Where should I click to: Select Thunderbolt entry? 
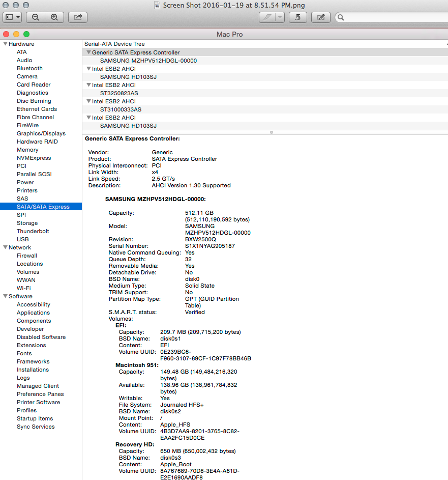click(33, 231)
